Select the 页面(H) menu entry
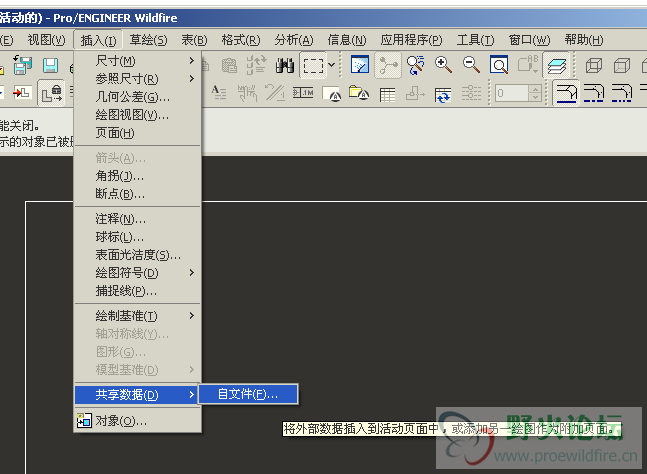This screenshot has width=647, height=474. point(138,133)
